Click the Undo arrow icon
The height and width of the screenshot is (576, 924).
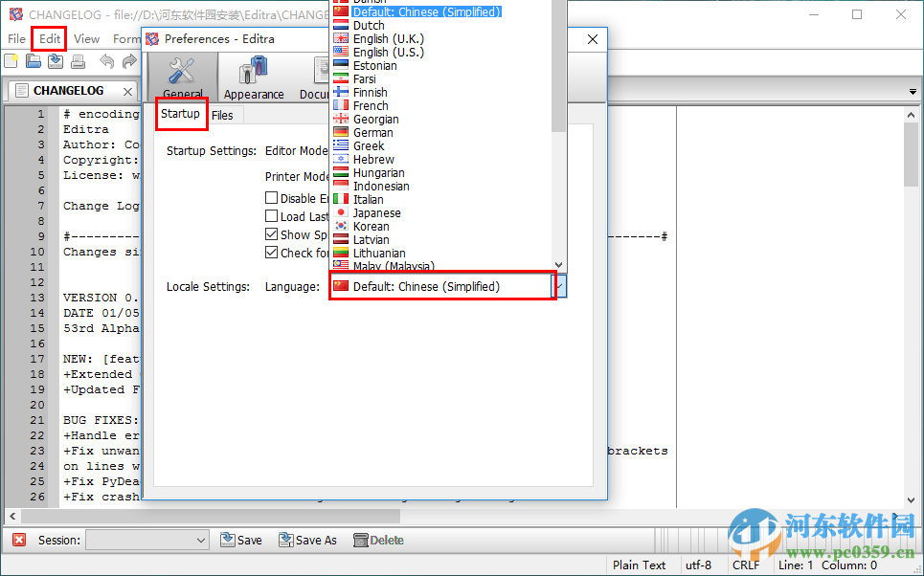click(x=106, y=60)
